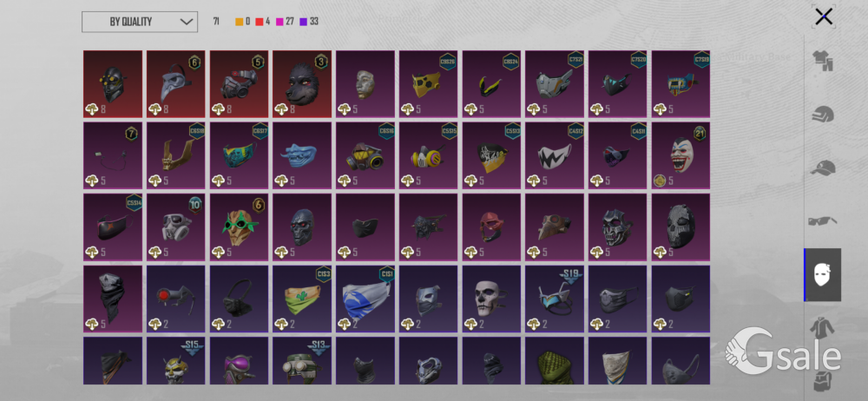The width and height of the screenshot is (868, 401).
Task: Choose the green star-goggles mask numbered 6
Action: pos(240,227)
